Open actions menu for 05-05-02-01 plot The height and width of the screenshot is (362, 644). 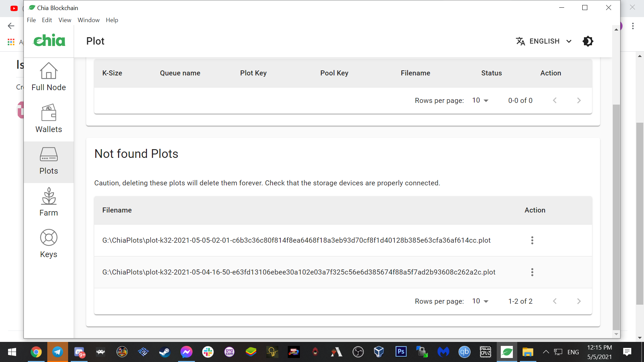point(532,240)
